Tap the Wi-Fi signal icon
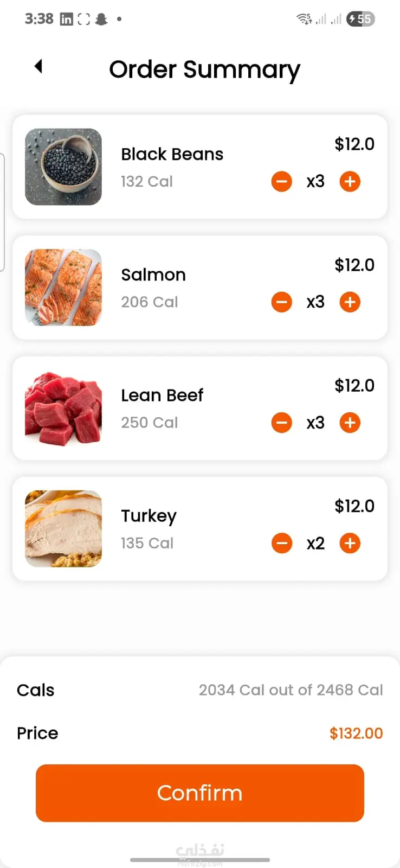 (x=304, y=20)
